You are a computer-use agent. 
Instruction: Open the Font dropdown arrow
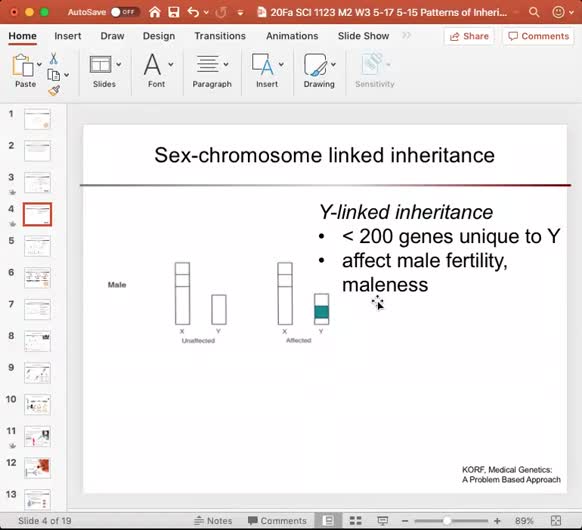[171, 64]
